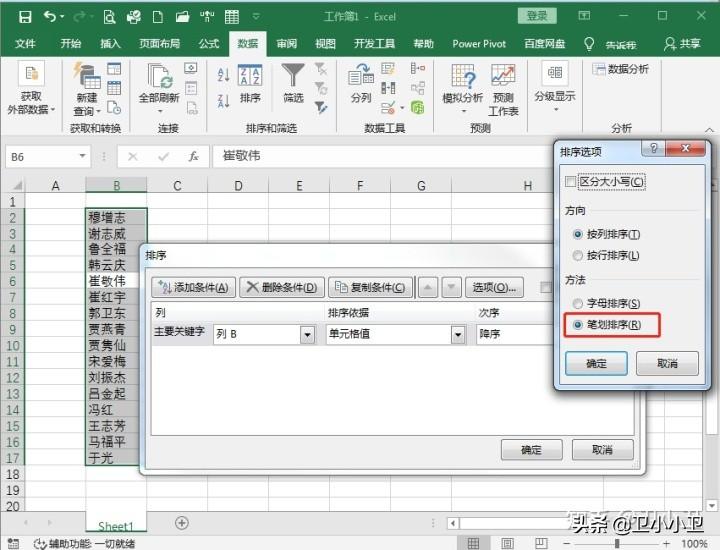Screen dimensions: 720x550
Task: Click the New blank document icon
Action: pos(158,17)
